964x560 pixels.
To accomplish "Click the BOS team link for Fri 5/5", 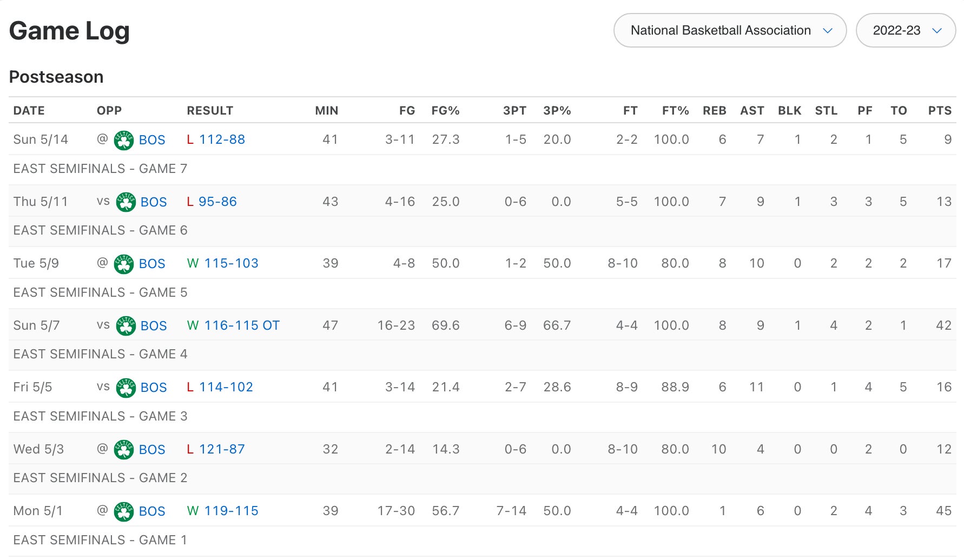I will coord(154,388).
